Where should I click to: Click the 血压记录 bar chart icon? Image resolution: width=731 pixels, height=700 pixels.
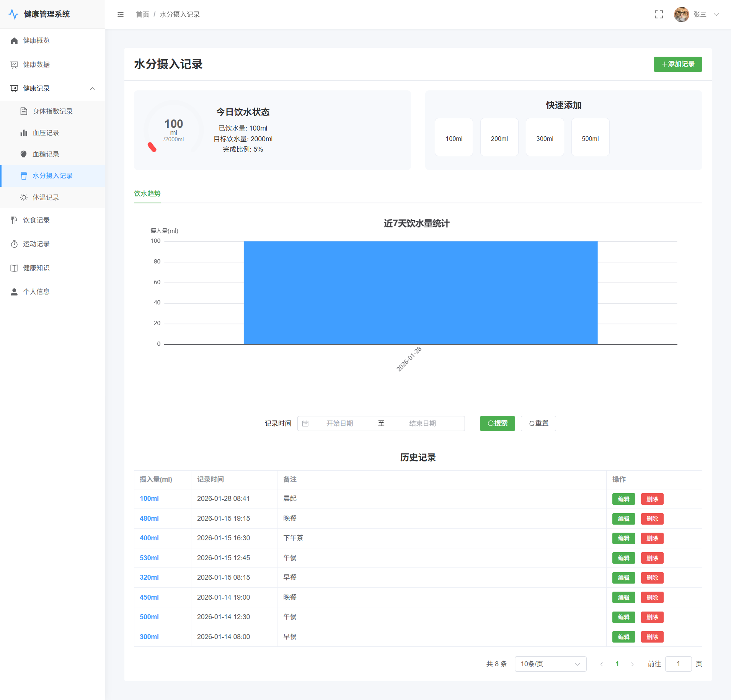click(24, 133)
